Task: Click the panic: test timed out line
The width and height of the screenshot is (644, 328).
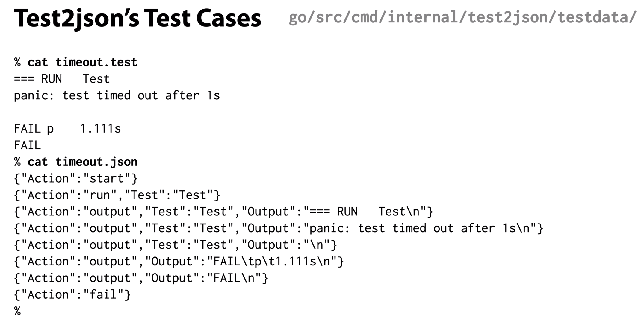Action: (117, 96)
